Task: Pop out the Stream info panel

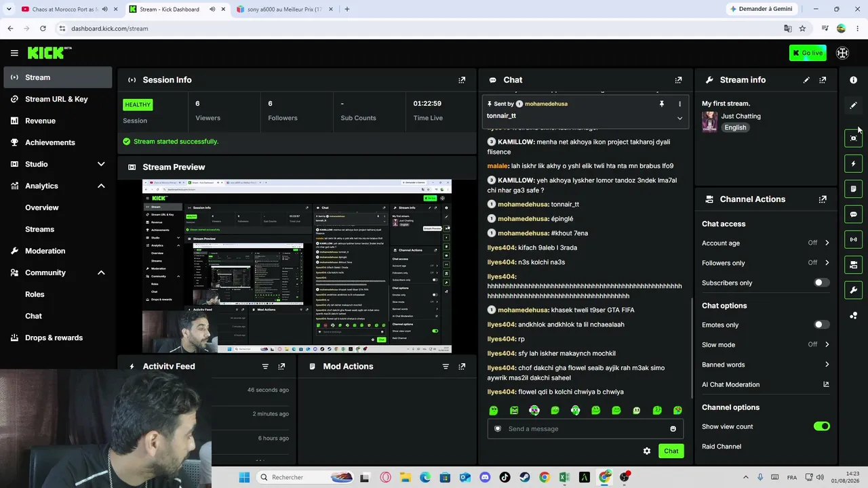Action: [x=823, y=80]
